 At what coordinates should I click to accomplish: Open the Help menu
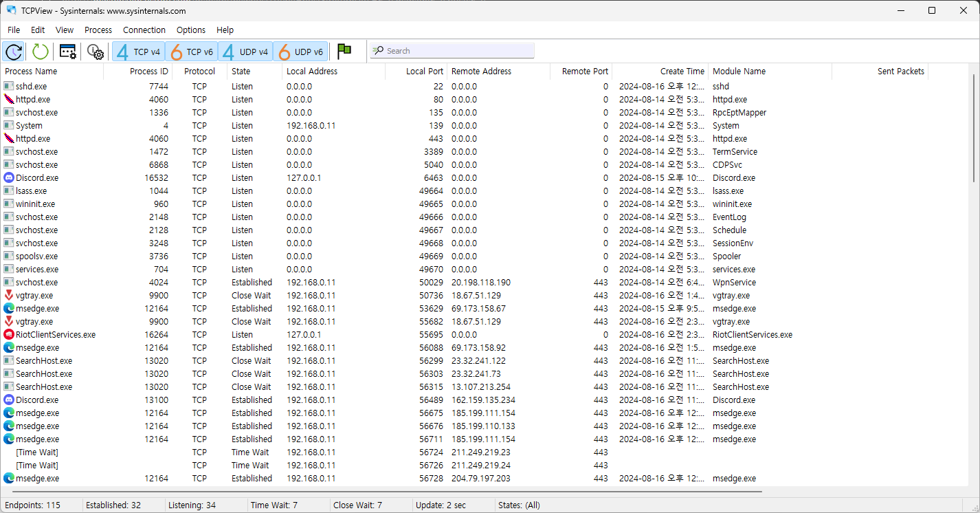[x=225, y=30]
